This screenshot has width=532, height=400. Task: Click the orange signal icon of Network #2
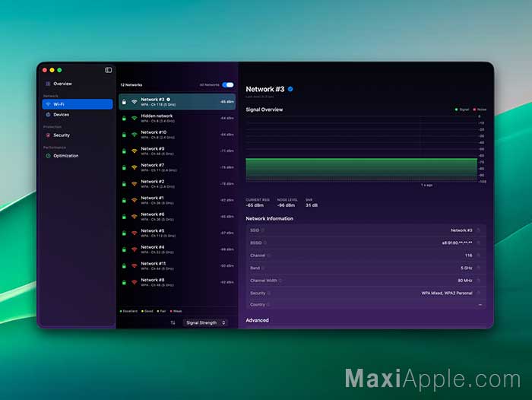(x=135, y=184)
